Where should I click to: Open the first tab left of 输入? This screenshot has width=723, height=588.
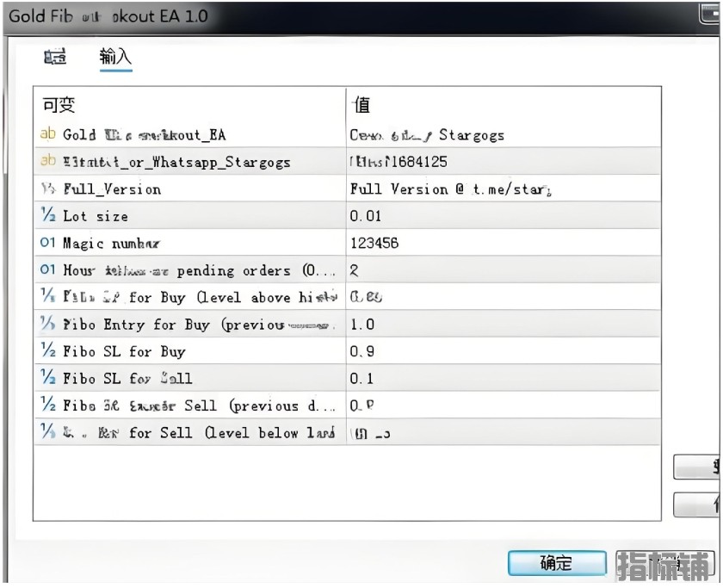click(55, 58)
